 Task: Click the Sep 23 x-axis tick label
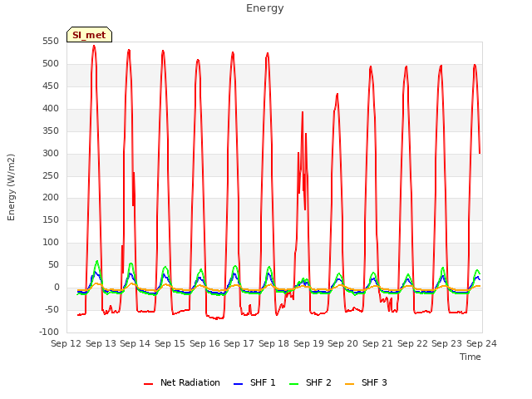[x=446, y=343]
